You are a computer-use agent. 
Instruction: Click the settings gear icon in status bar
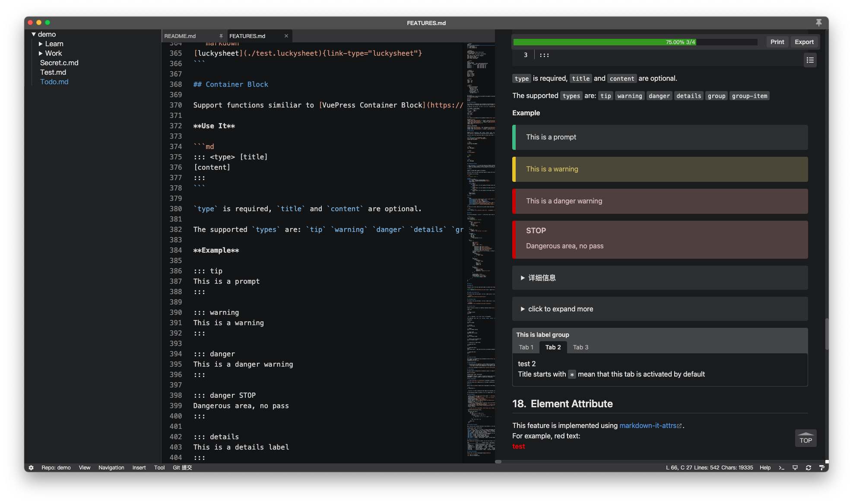point(31,467)
